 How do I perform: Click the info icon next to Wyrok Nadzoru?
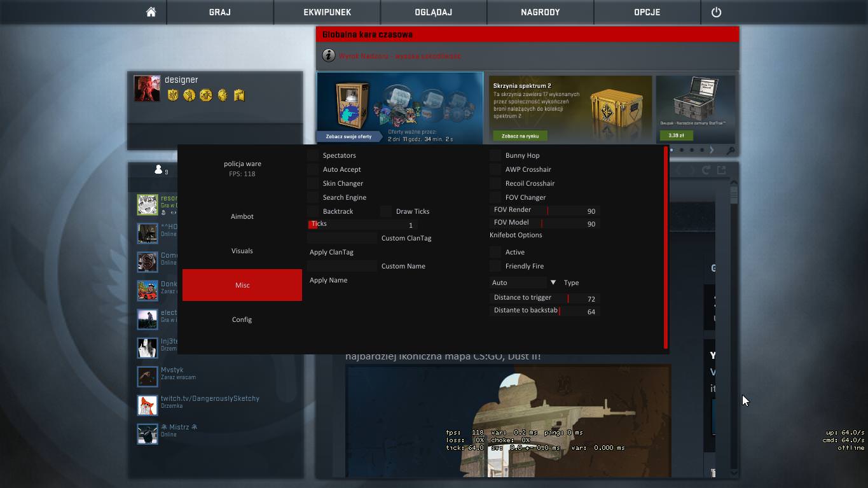click(x=328, y=55)
